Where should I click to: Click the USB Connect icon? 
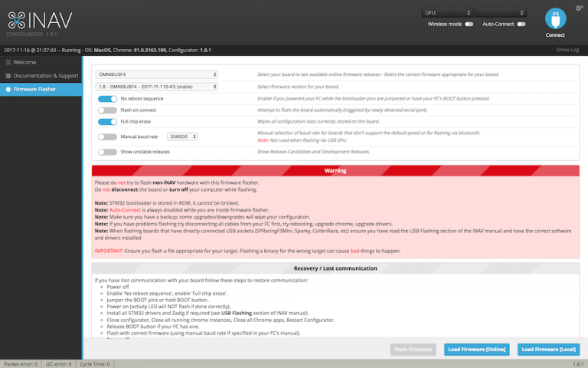(555, 18)
